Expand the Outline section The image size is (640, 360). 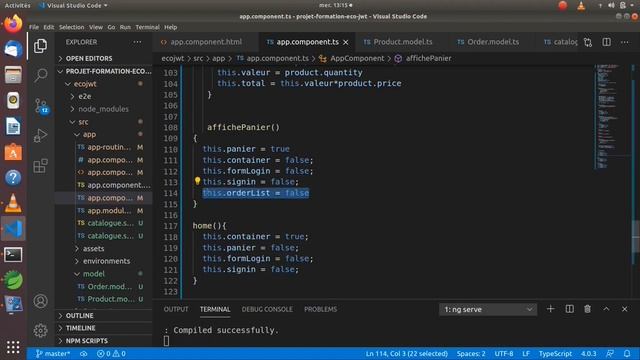[80, 316]
